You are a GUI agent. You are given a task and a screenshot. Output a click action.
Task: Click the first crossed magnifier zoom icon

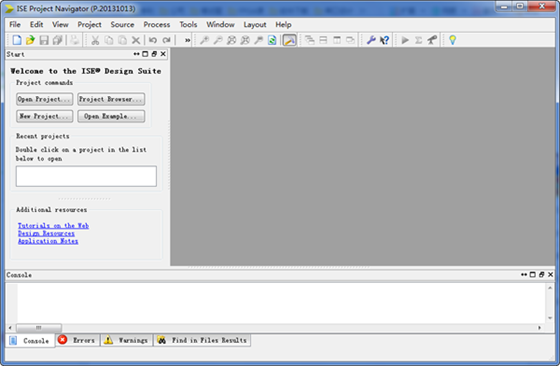[231, 40]
